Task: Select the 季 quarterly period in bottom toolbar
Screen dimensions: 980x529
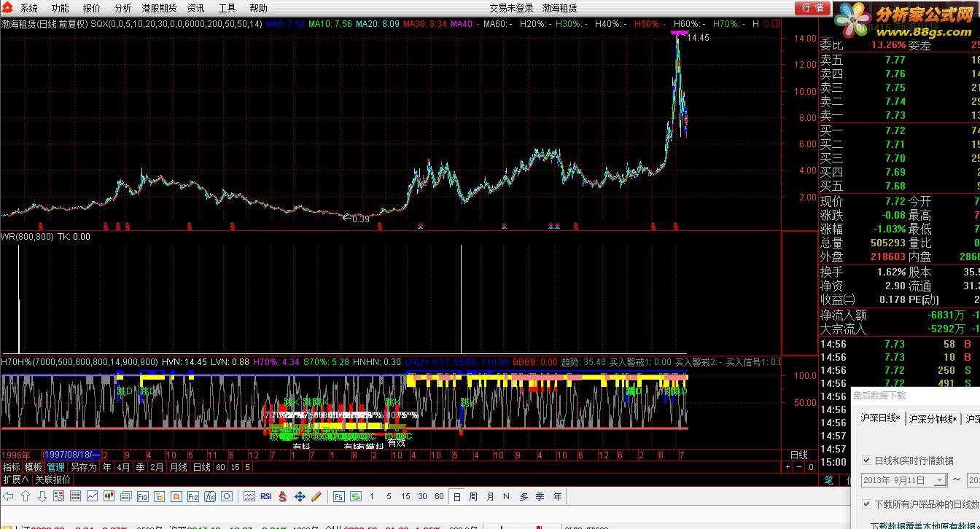Action: (540, 496)
